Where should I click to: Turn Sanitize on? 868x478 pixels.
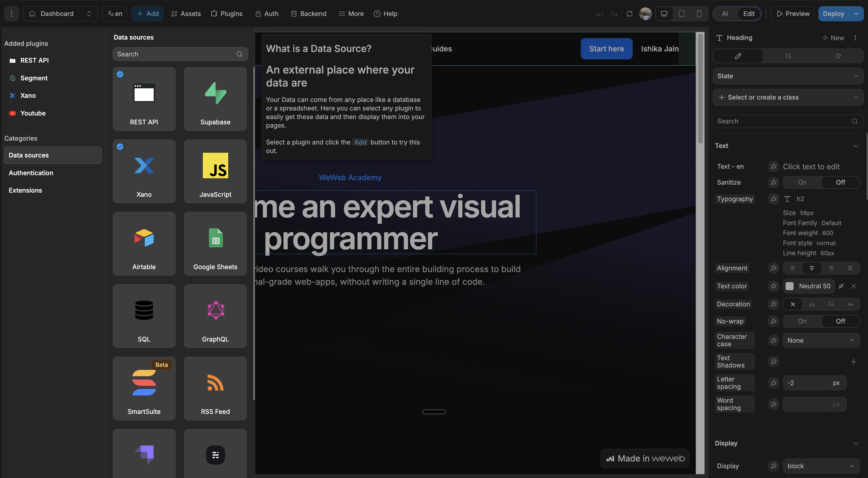coord(802,182)
